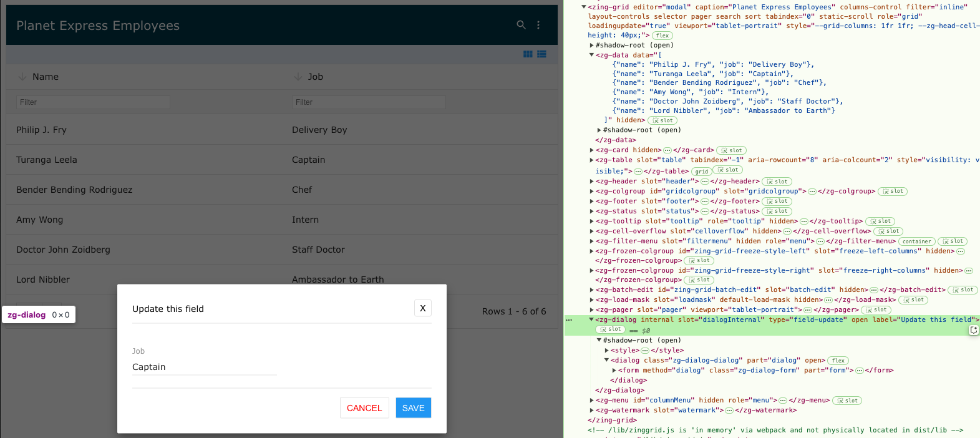Sort by Name column arrow
Viewport: 980px width, 438px height.
22,77
